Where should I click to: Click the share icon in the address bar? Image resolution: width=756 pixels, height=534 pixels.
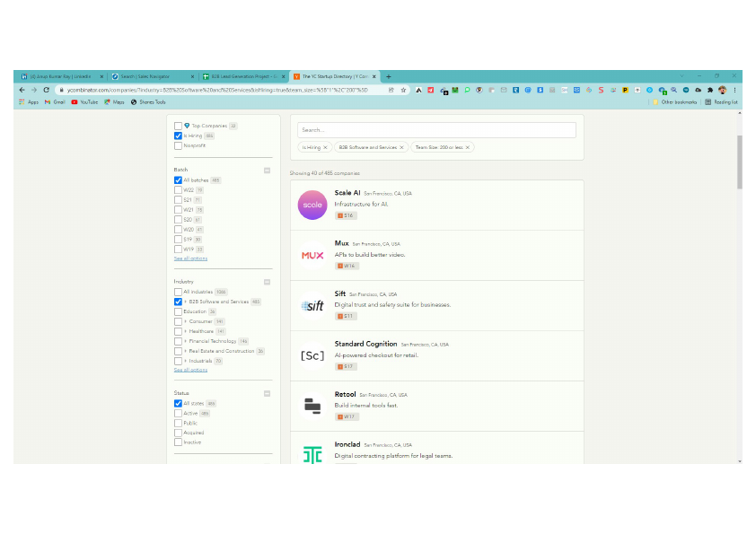(x=391, y=90)
